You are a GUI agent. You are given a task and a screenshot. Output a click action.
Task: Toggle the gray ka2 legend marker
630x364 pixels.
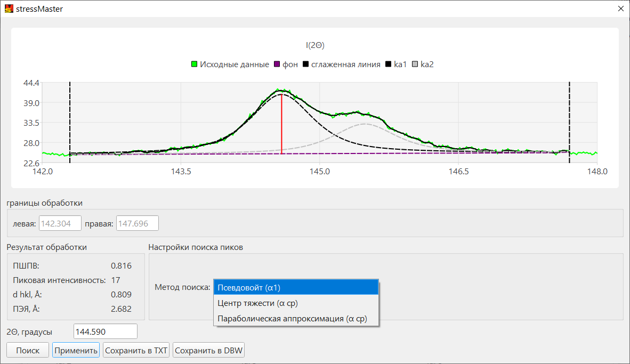tap(415, 64)
